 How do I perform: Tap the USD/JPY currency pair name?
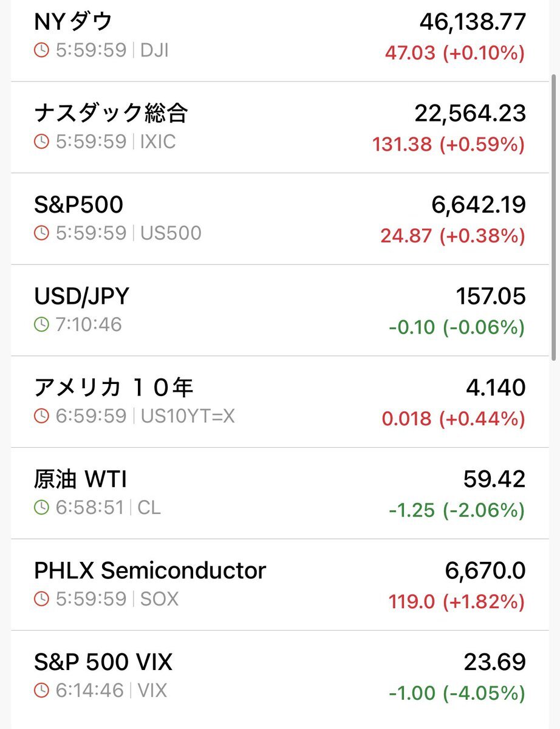click(81, 296)
